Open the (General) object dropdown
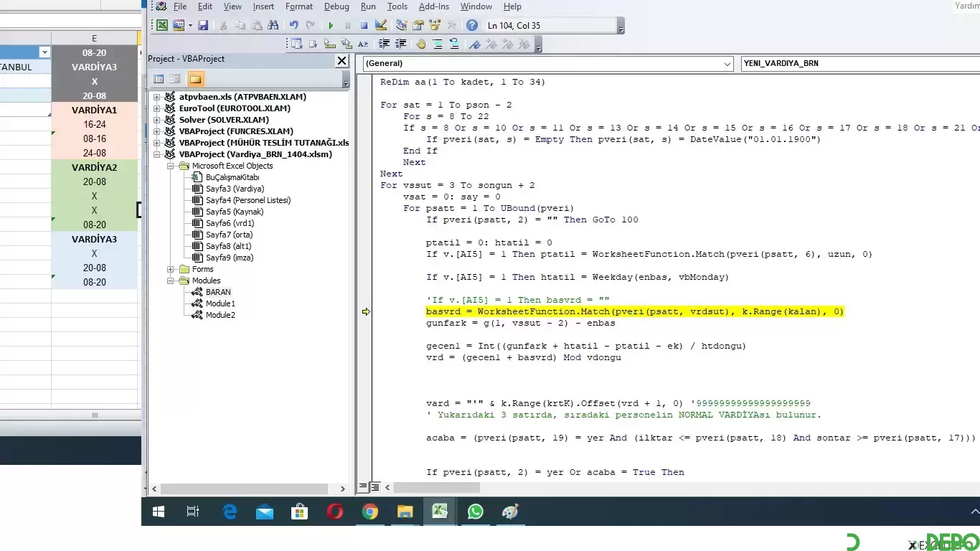This screenshot has width=980, height=551. (727, 64)
